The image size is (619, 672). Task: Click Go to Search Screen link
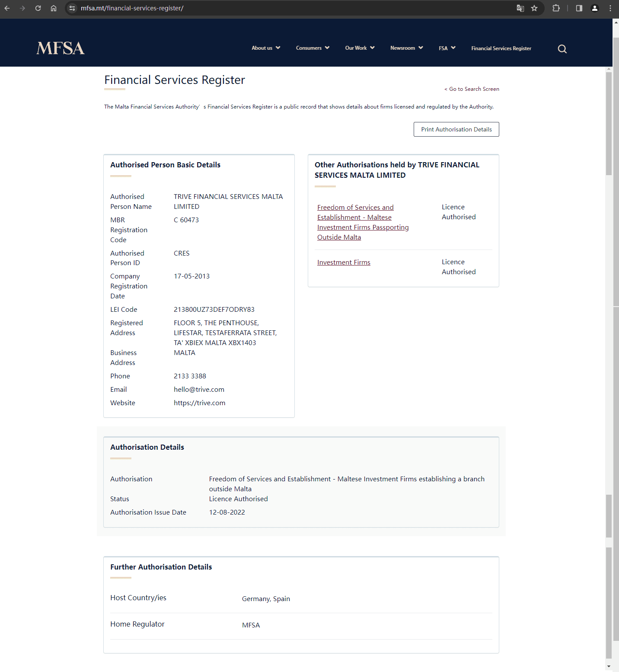coord(472,89)
